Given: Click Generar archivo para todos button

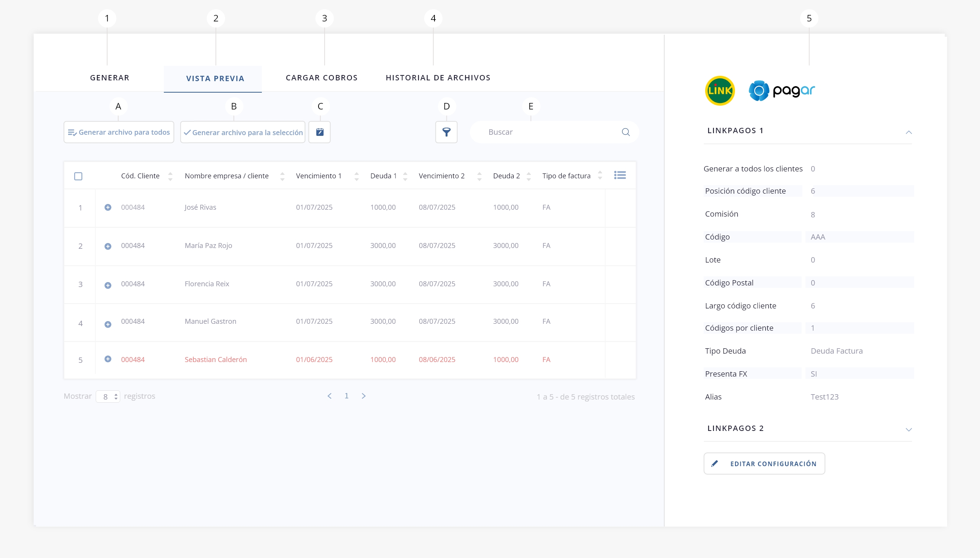Looking at the screenshot, I should 119,132.
